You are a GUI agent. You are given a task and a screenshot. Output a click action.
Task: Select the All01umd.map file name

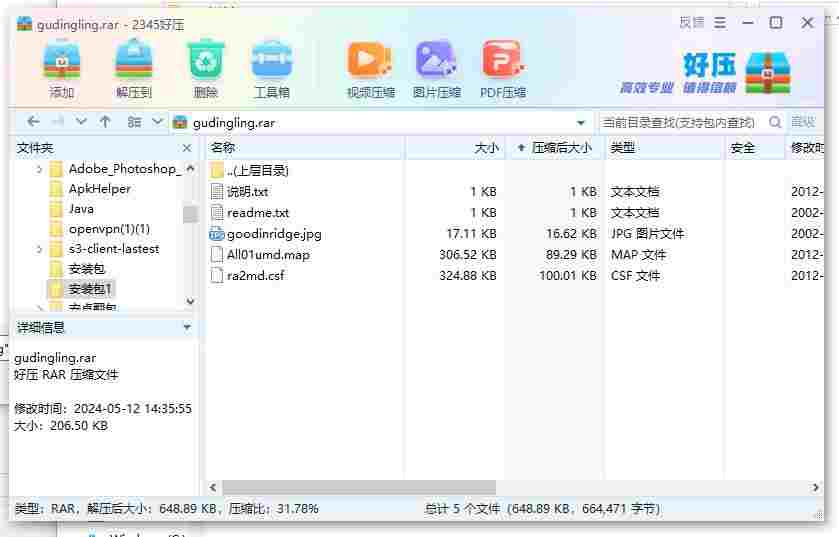pyautogui.click(x=268, y=255)
